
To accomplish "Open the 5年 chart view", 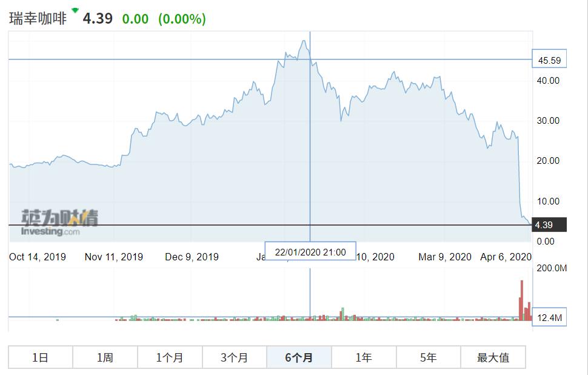I will tap(428, 357).
